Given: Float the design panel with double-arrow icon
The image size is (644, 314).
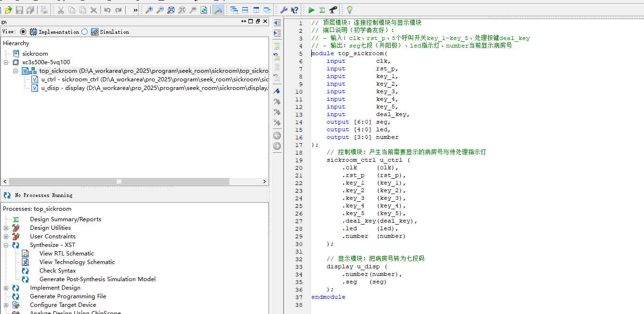Looking at the screenshot, I should [244, 21].
